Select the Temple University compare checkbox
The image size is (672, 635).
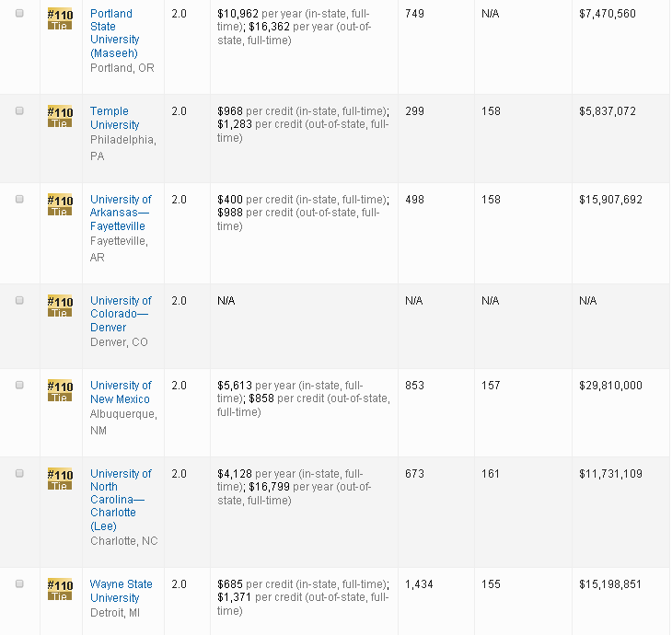(x=19, y=110)
